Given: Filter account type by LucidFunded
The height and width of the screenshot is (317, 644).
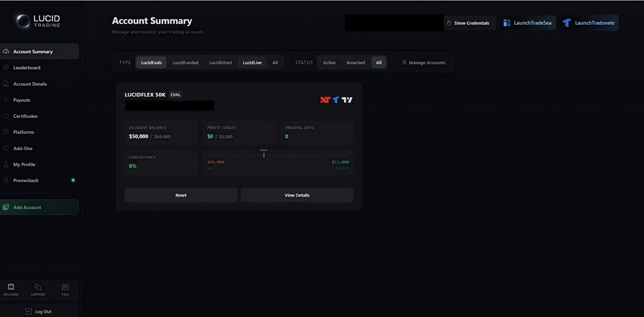Looking at the screenshot, I should click(185, 63).
